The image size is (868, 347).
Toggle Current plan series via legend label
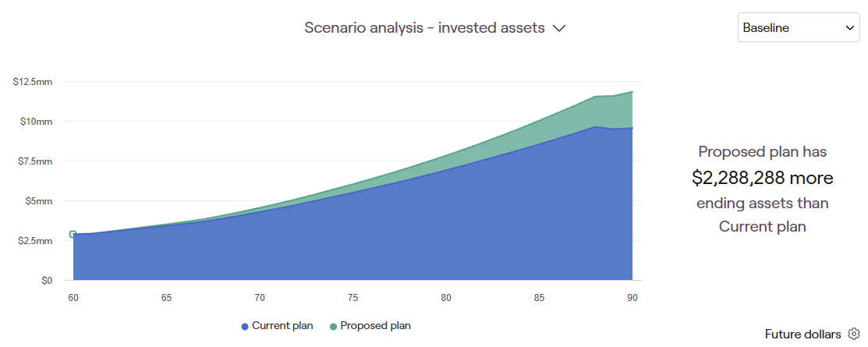[x=282, y=326]
